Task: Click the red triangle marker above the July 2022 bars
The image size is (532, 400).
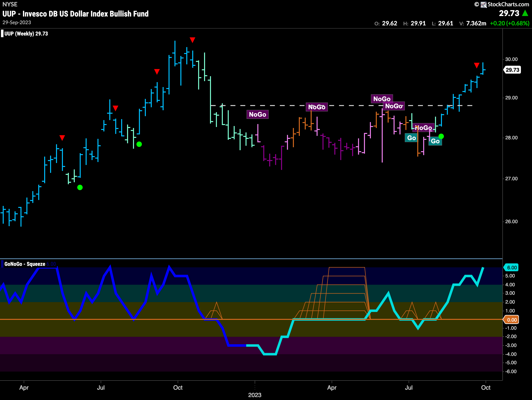Action: click(115, 108)
